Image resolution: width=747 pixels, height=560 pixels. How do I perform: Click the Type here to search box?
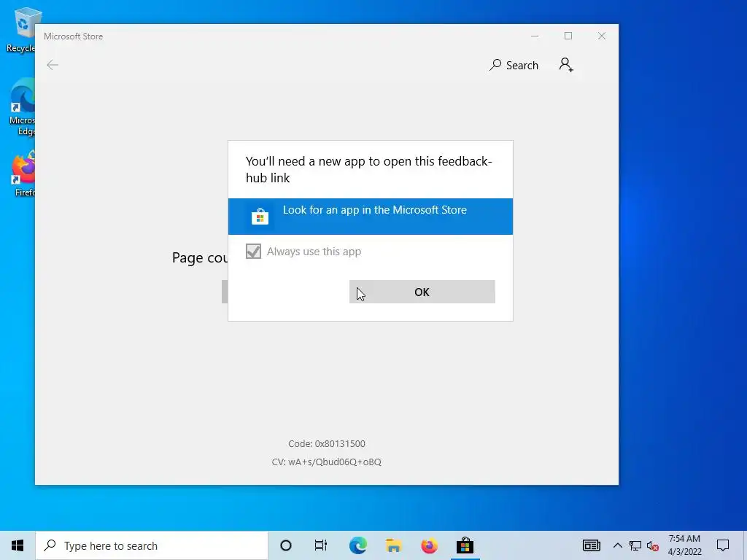152,545
